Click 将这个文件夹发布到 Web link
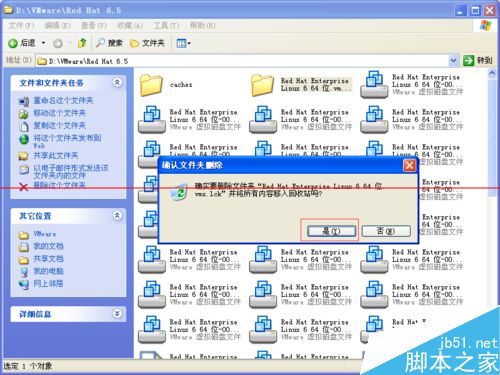This screenshot has width=500, height=375. (x=67, y=141)
